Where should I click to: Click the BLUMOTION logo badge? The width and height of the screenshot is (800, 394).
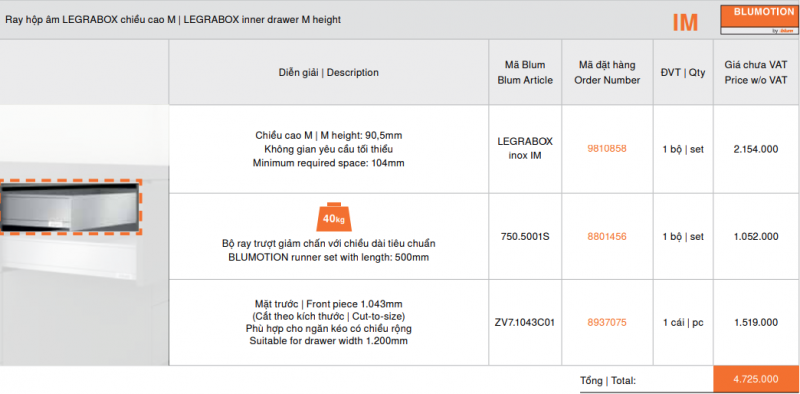pyautogui.click(x=760, y=20)
